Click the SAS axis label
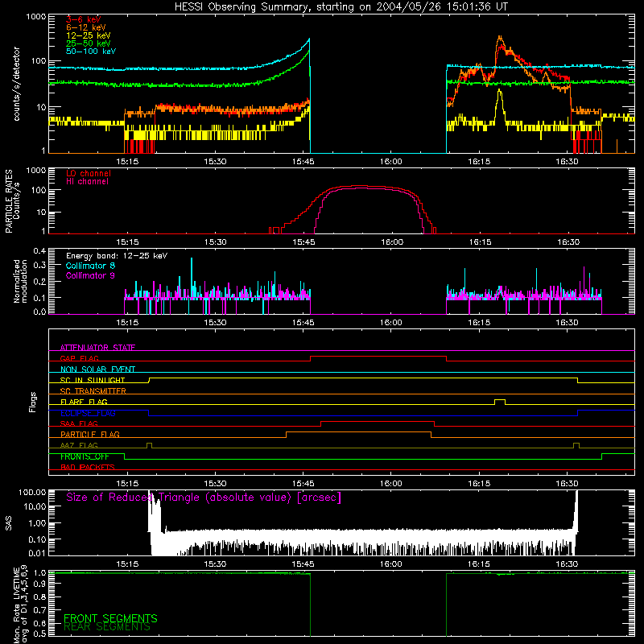The image size is (644, 644). 9,523
